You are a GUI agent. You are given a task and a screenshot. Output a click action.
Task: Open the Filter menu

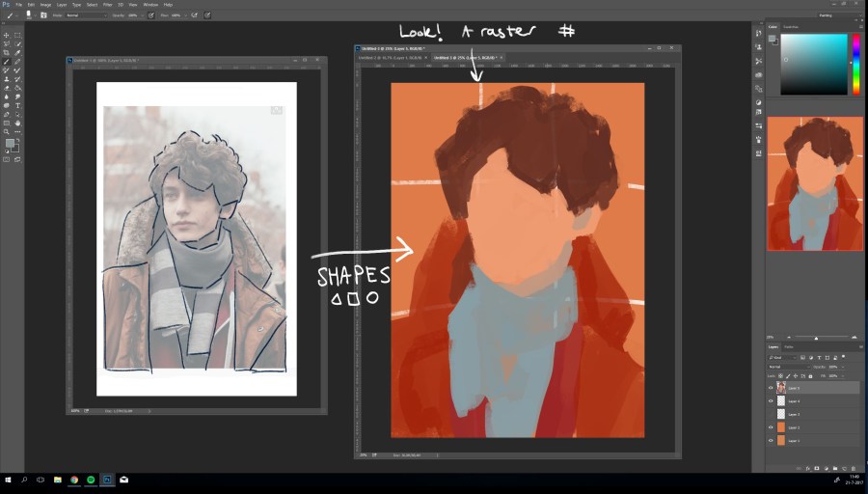106,5
